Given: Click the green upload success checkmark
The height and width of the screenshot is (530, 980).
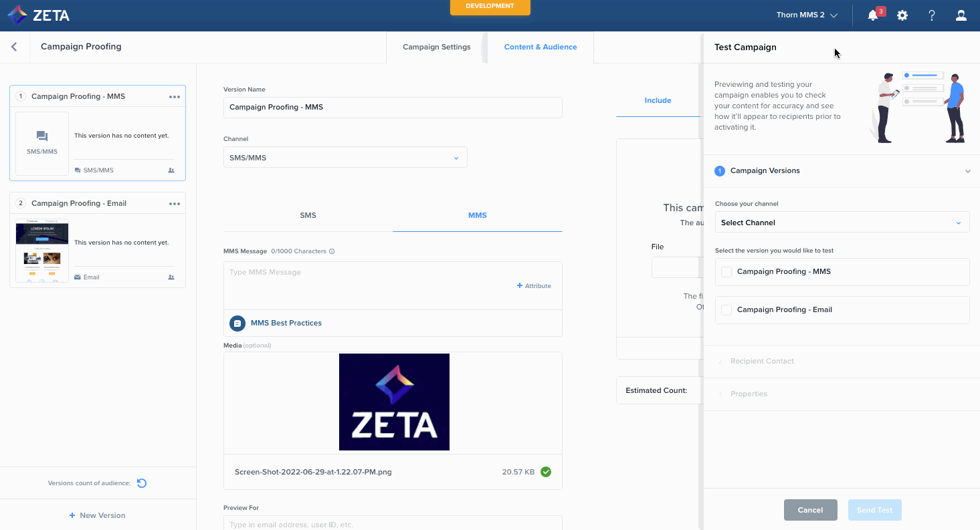Looking at the screenshot, I should pos(546,472).
